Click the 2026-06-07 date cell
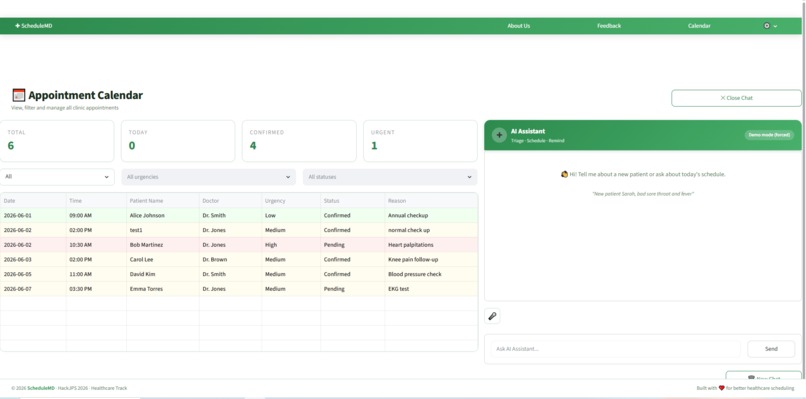The height and width of the screenshot is (399, 806). click(33, 289)
